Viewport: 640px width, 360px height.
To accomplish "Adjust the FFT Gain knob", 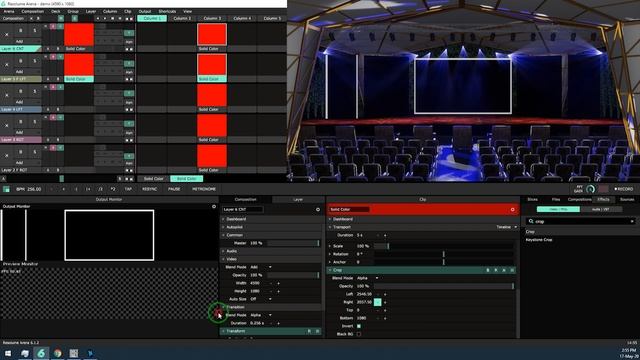I will (x=590, y=189).
